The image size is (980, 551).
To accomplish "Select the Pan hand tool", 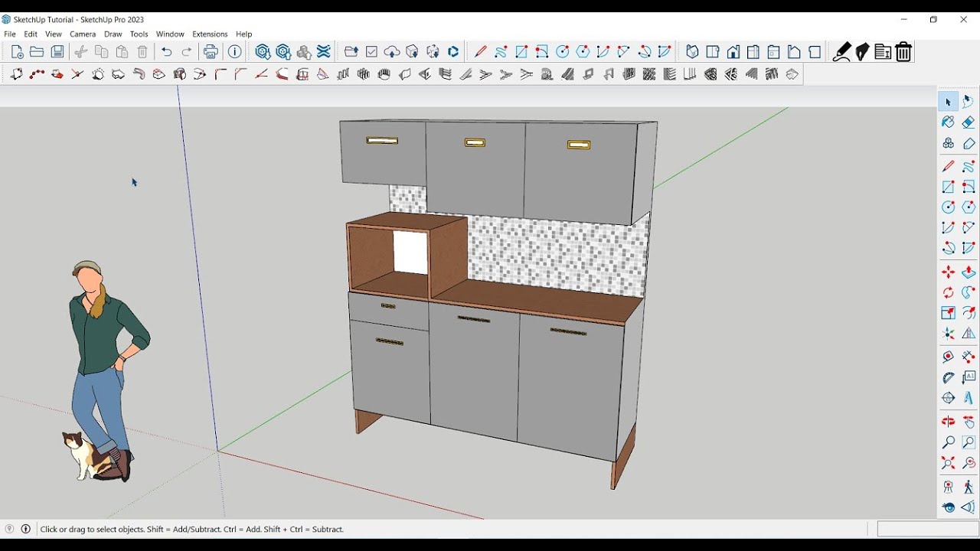I will [x=969, y=422].
